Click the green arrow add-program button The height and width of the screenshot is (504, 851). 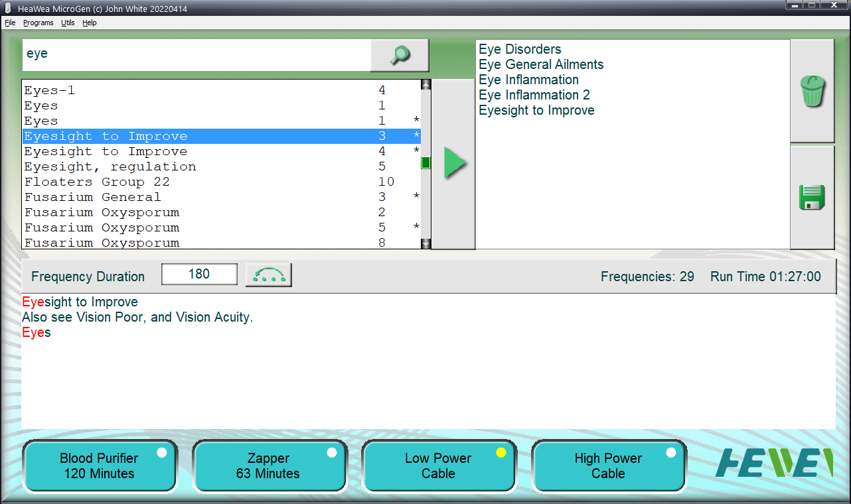pyautogui.click(x=453, y=164)
